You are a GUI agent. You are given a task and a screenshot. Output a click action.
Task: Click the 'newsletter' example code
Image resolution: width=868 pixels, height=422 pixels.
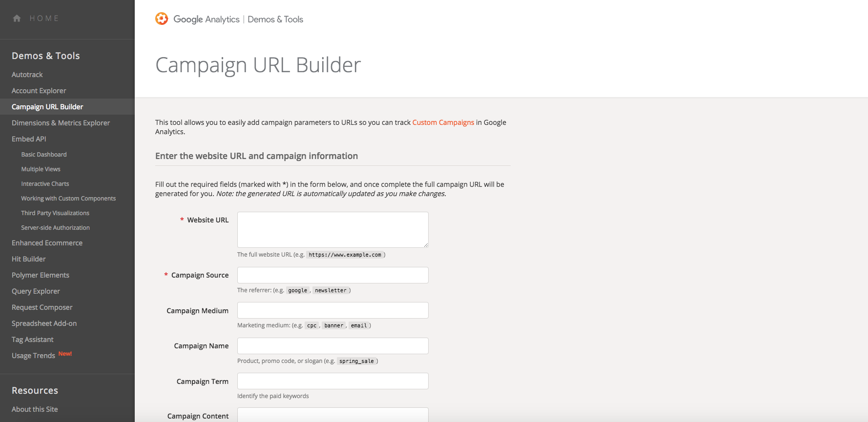(331, 290)
